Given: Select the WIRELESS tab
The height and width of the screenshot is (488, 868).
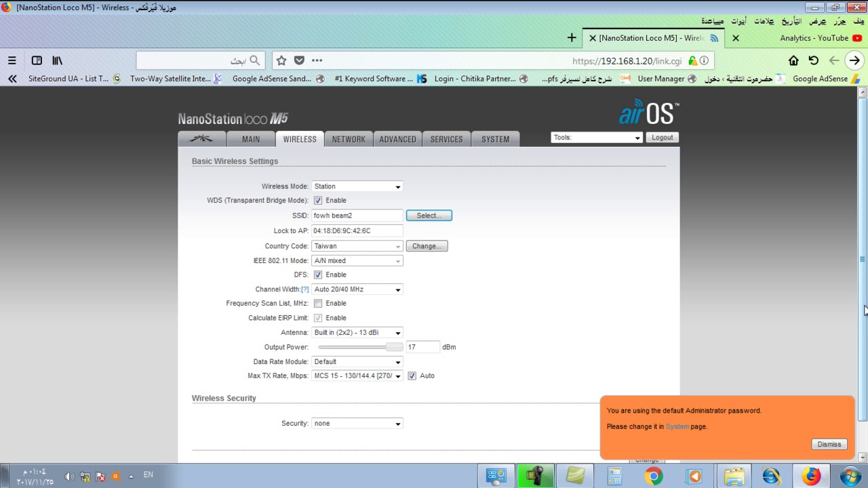Looking at the screenshot, I should coord(300,139).
